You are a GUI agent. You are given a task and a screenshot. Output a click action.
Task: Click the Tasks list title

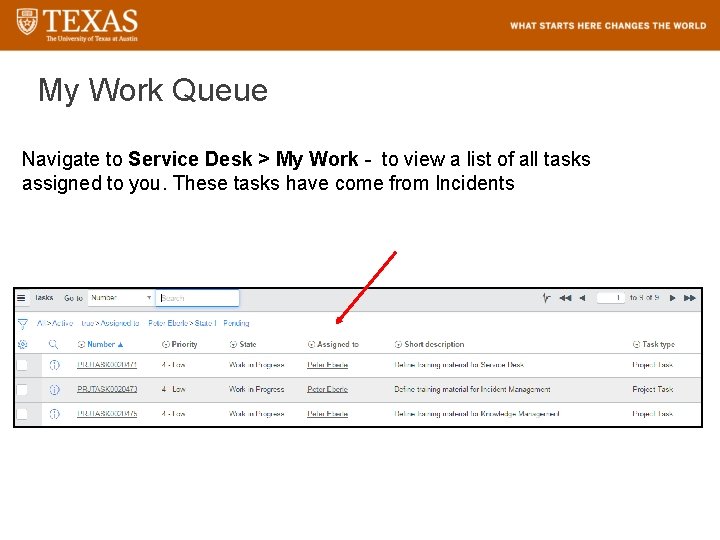coord(44,298)
